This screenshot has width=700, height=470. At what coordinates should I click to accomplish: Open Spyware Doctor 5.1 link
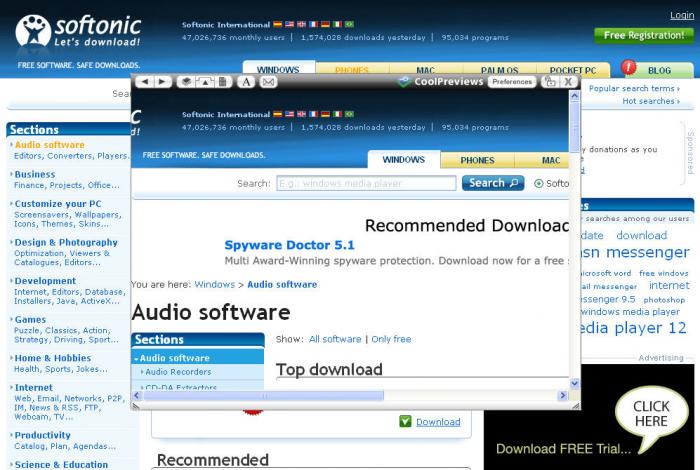[289, 245]
